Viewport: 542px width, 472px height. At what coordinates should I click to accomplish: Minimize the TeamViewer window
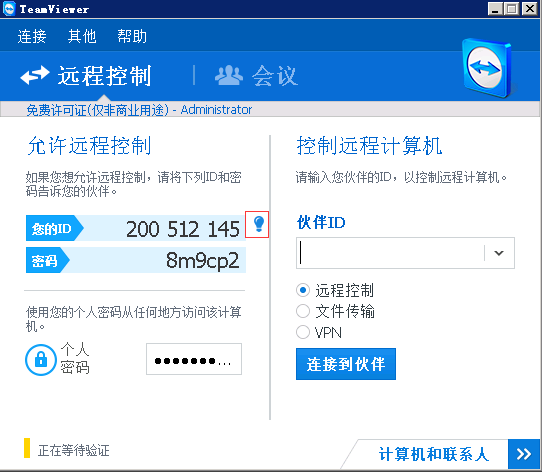point(495,9)
